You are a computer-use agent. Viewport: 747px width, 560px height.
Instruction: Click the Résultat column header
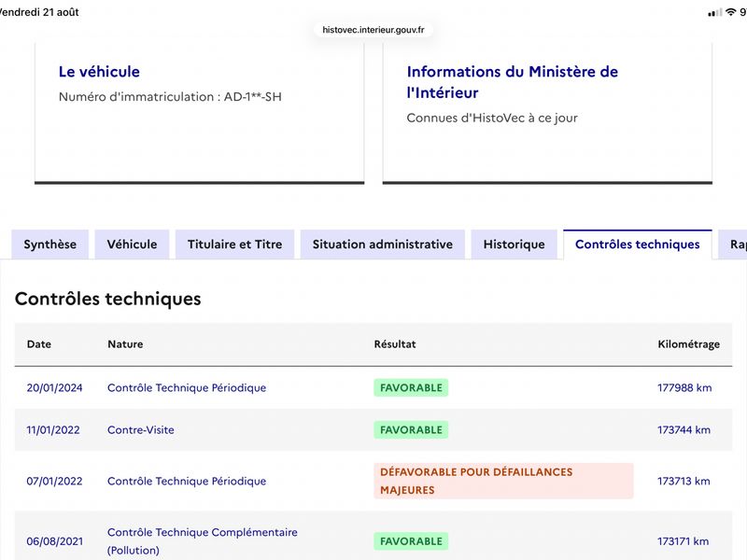pyautogui.click(x=395, y=344)
